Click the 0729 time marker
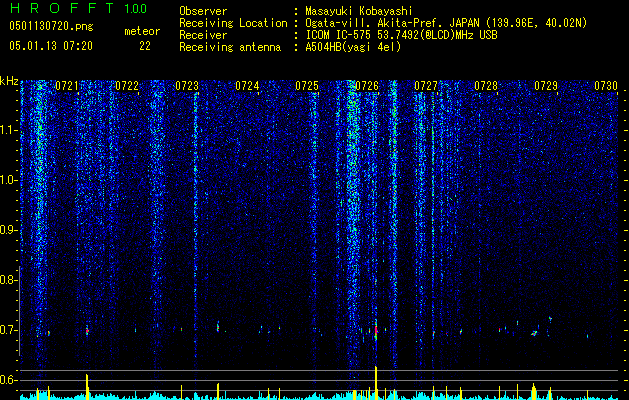This screenshot has height=400, width=629. point(546,86)
